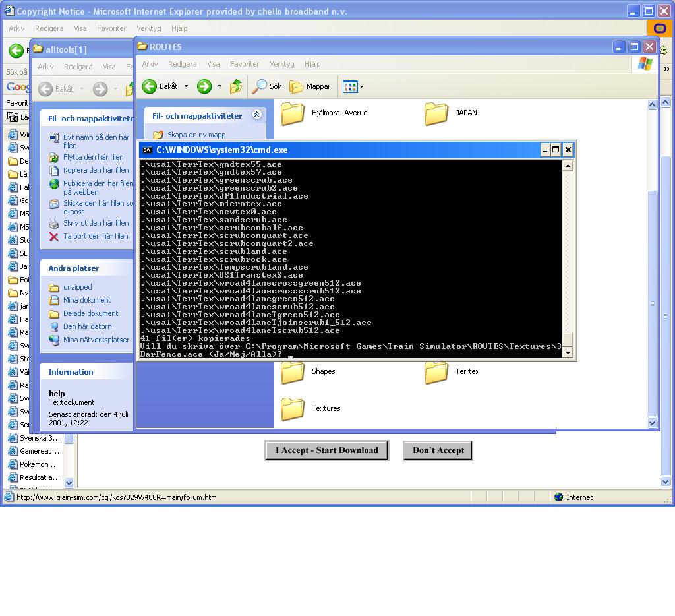Click the greyed Bakåt arrow in alltools[1] window

pyautogui.click(x=45, y=89)
